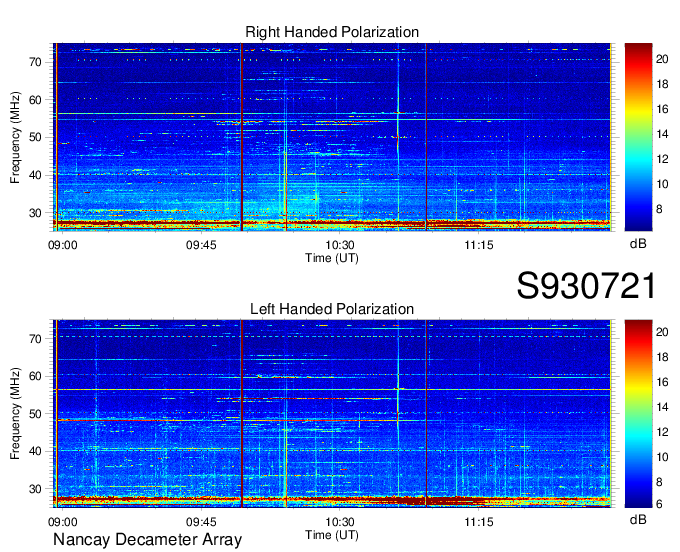The height and width of the screenshot is (552, 680).
Task: Click the 09:45 tick label on bottom plot
Action: (201, 522)
